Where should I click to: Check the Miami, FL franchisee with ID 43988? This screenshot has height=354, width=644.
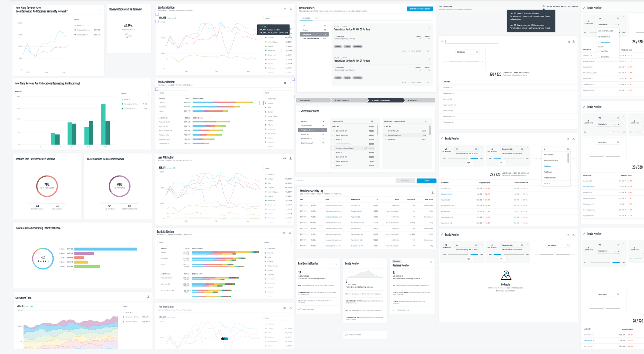click(x=333, y=153)
